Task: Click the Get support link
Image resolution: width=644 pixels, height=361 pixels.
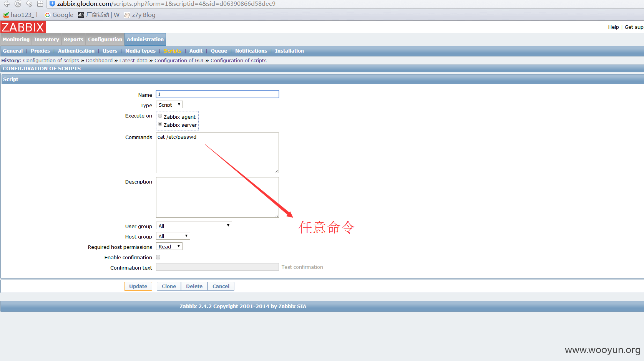Action: [x=634, y=27]
